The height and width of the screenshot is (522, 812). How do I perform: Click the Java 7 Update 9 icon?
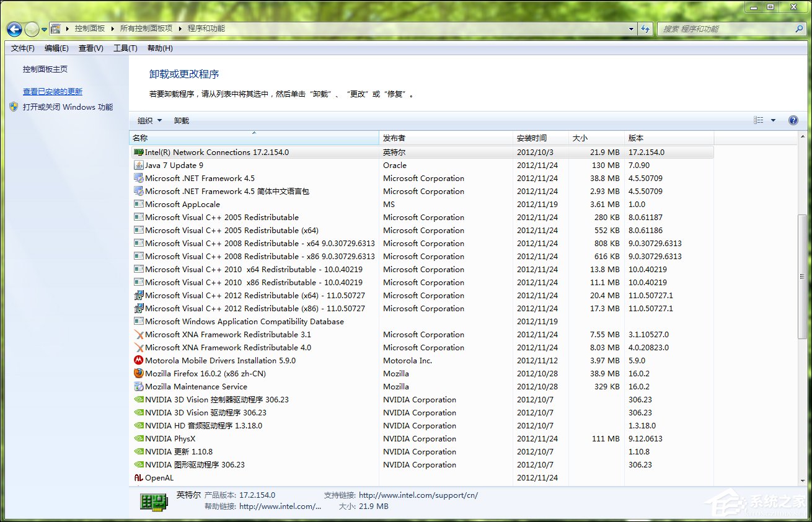tap(139, 165)
